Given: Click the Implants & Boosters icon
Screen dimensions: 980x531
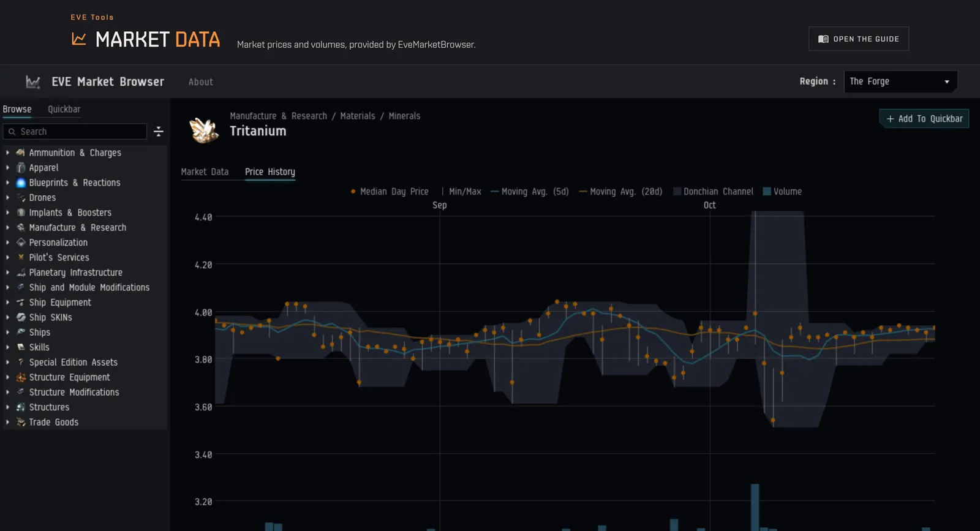Looking at the screenshot, I should point(21,213).
